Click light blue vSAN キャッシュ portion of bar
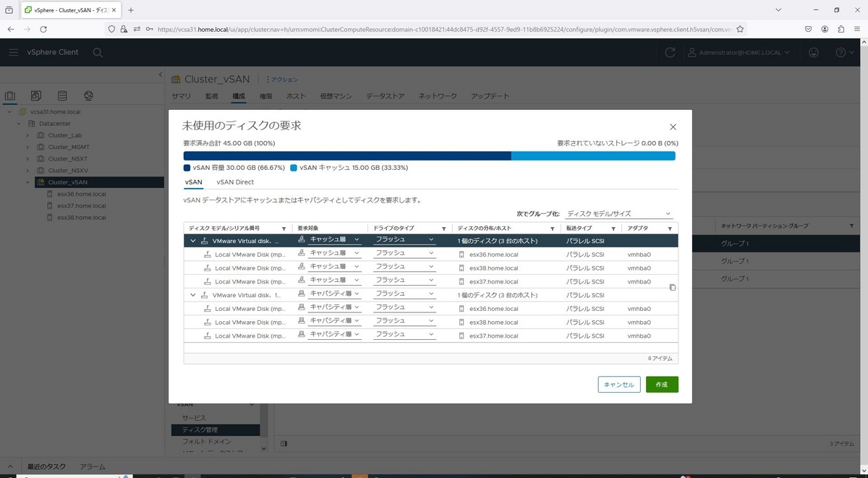This screenshot has width=868, height=478. point(593,155)
